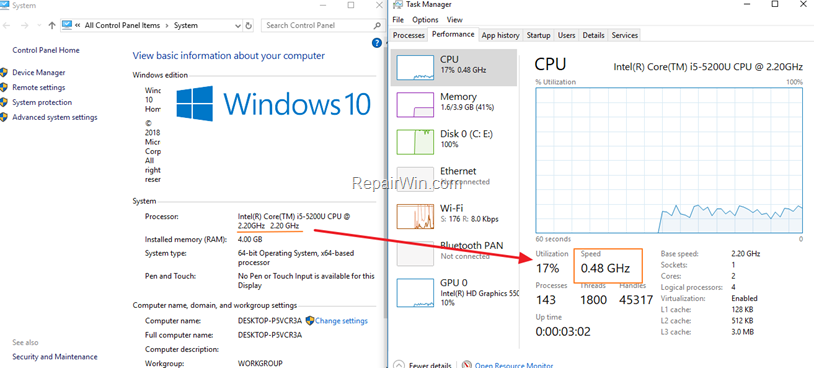Open the File menu in Task Manager
Screen dimensions: 814x368
[398, 20]
